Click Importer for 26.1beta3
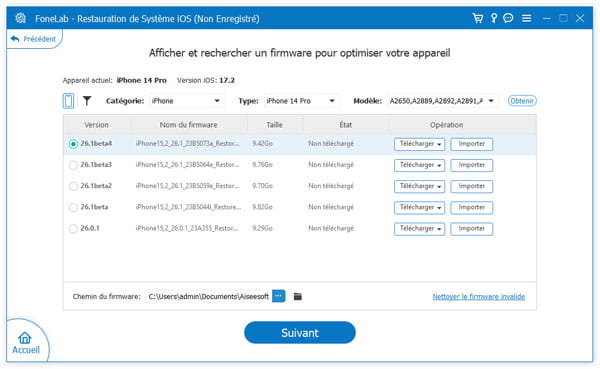The height and width of the screenshot is (369, 600). point(471,165)
